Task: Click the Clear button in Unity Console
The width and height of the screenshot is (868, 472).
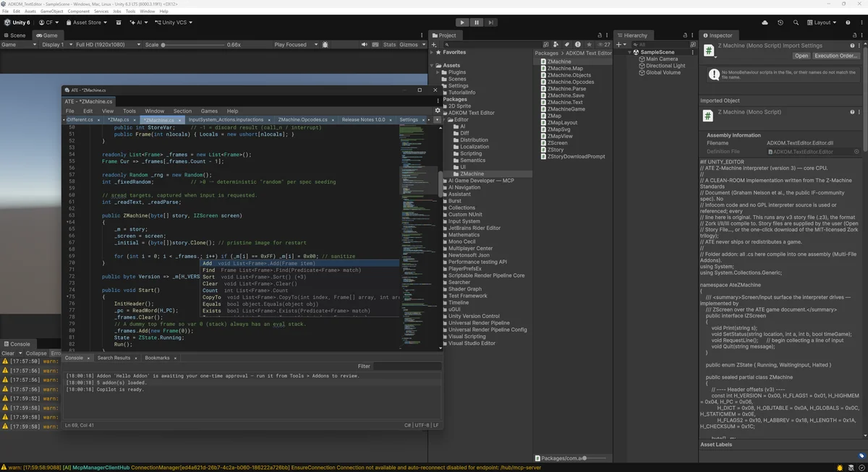Action: coord(8,353)
